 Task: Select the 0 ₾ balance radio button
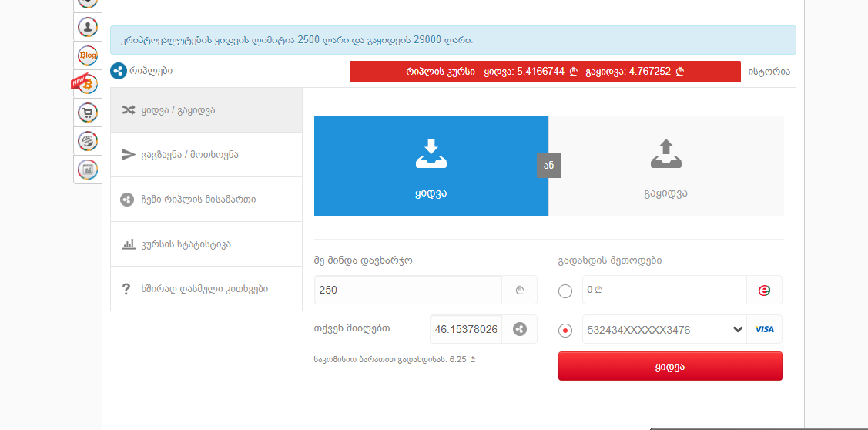coord(565,291)
